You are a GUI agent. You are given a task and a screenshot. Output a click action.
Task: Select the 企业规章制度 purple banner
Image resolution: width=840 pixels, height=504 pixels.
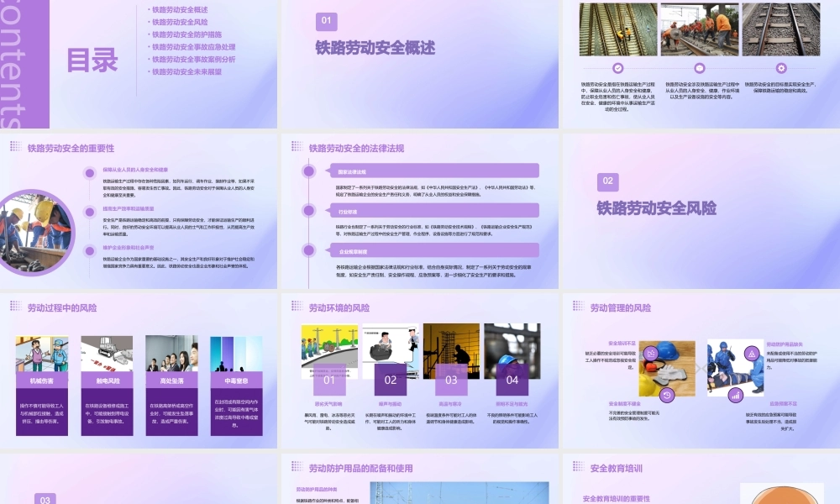(x=434, y=250)
